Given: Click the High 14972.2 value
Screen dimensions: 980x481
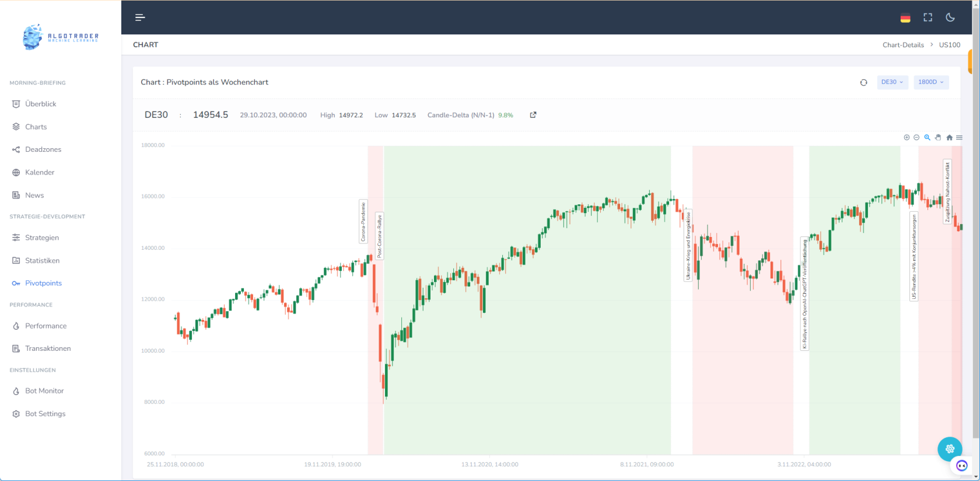Looking at the screenshot, I should point(351,116).
